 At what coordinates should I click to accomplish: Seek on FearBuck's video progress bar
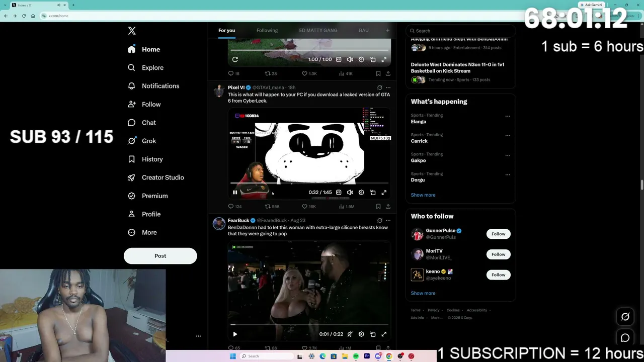tap(309, 325)
